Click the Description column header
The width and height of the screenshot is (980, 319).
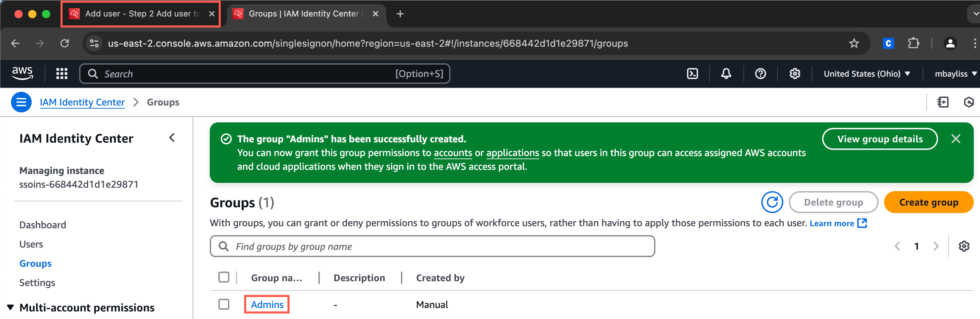coord(359,277)
